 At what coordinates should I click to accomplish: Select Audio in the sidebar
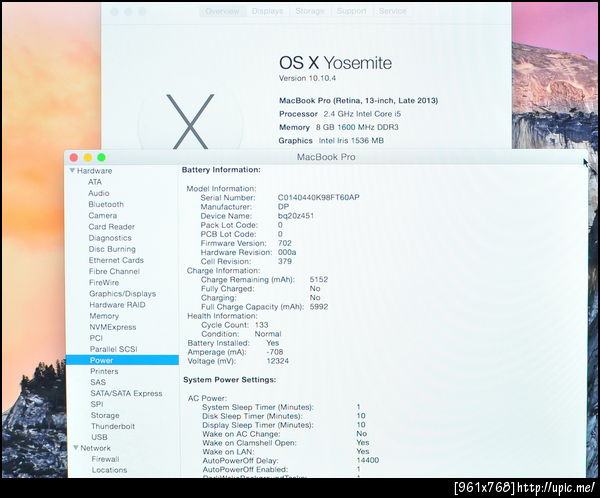coord(99,193)
